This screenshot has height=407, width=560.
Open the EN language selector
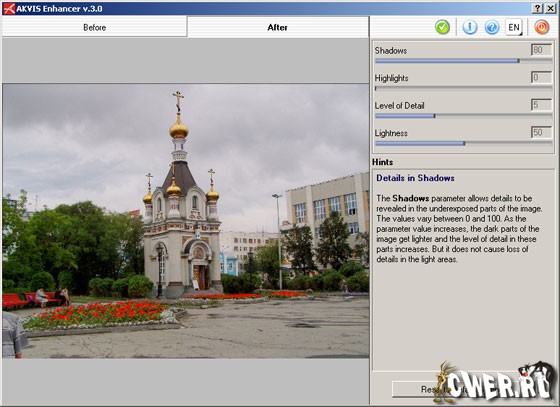(x=514, y=27)
